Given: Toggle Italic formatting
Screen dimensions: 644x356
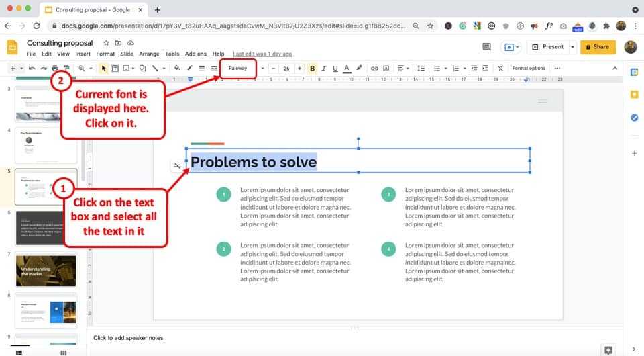Looking at the screenshot, I should [324, 68].
